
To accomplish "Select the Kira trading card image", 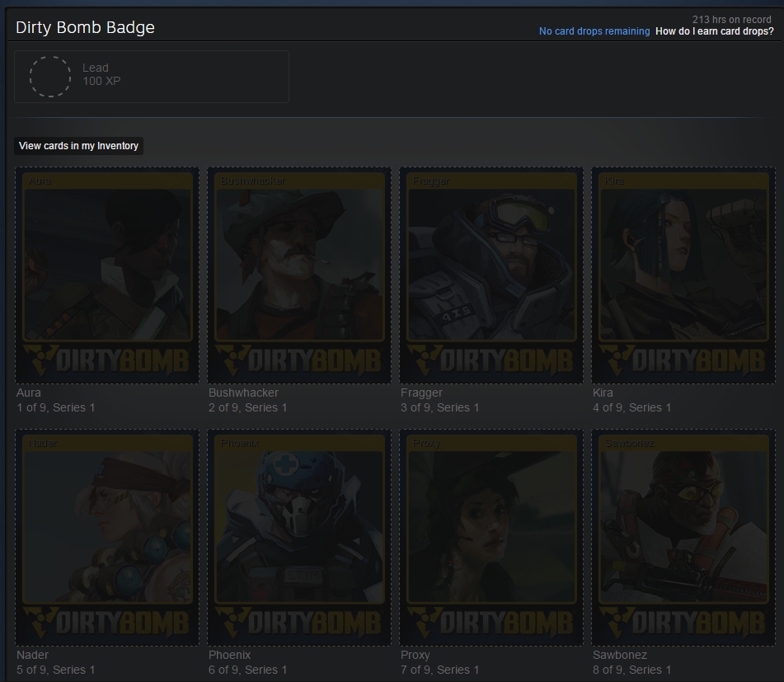I will [x=683, y=275].
